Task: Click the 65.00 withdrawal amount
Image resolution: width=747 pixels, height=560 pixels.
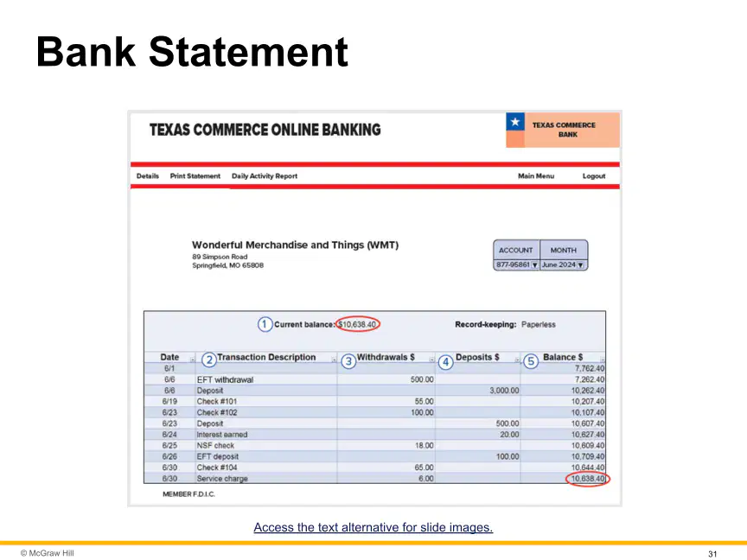Action: pyautogui.click(x=424, y=468)
